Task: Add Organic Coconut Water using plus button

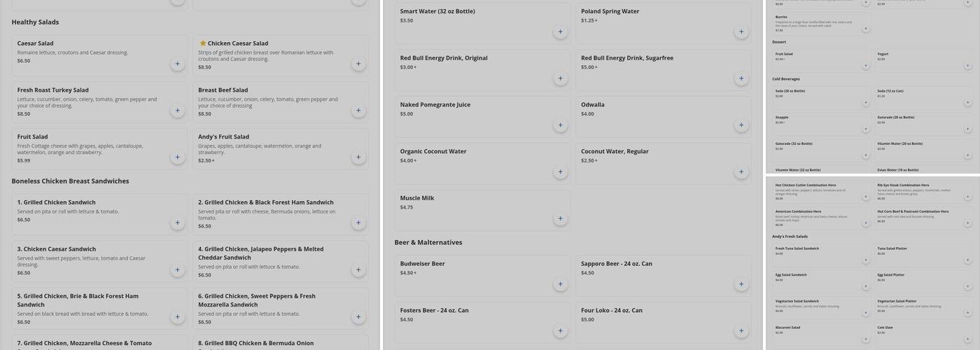Action: [560, 171]
